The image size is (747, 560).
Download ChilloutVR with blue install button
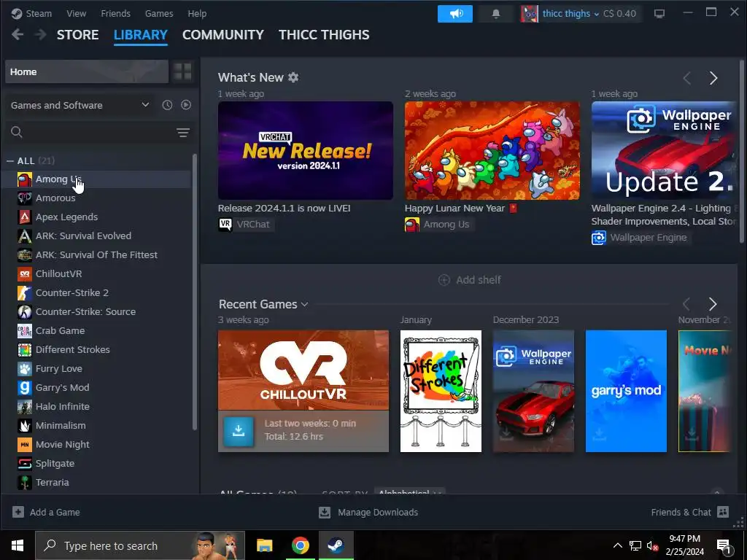[x=239, y=430]
